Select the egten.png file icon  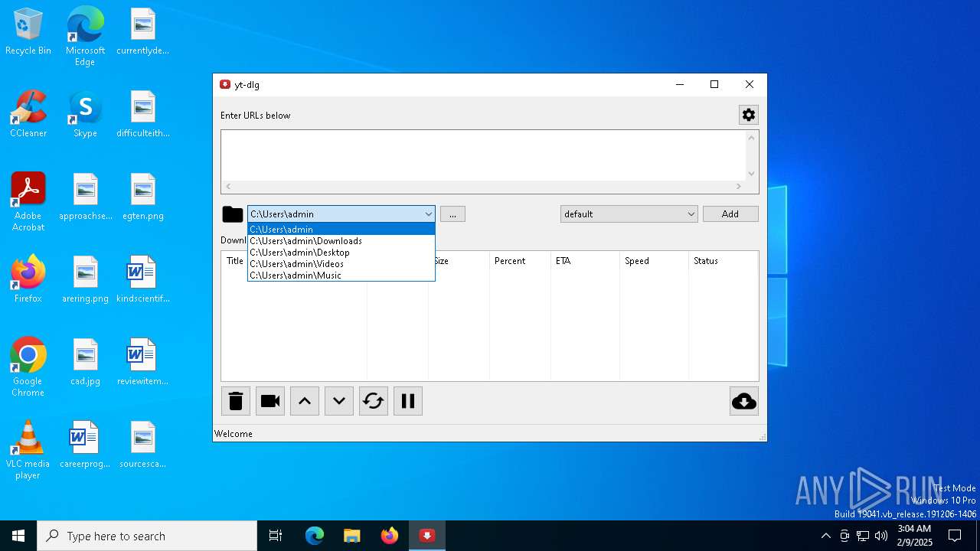tap(143, 197)
